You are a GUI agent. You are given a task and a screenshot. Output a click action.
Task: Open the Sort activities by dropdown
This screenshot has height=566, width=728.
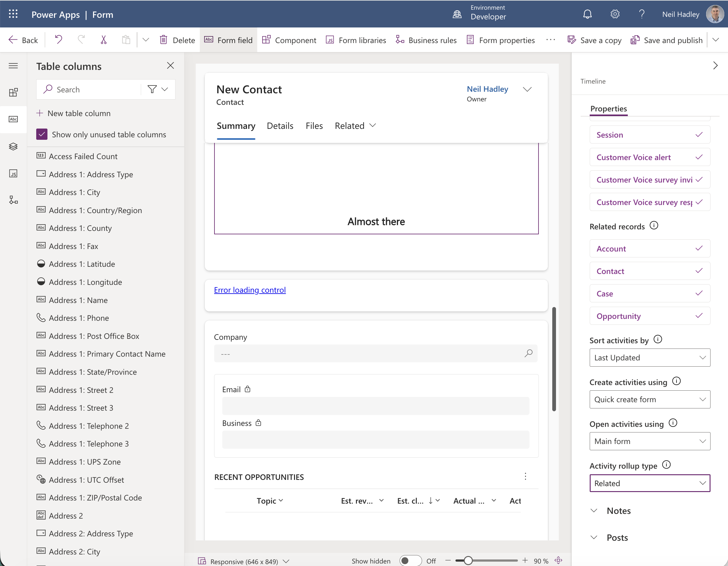pos(650,358)
